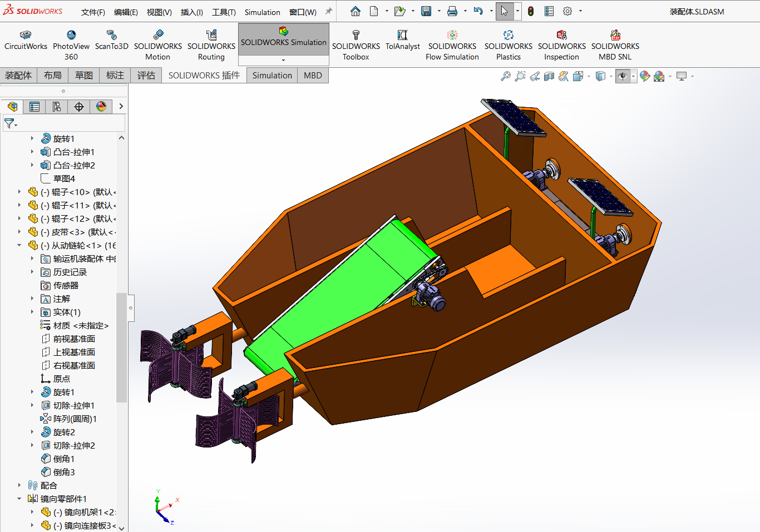This screenshot has height=532, width=760.
Task: Open the DisplayManager appearance tab
Action: [x=101, y=107]
